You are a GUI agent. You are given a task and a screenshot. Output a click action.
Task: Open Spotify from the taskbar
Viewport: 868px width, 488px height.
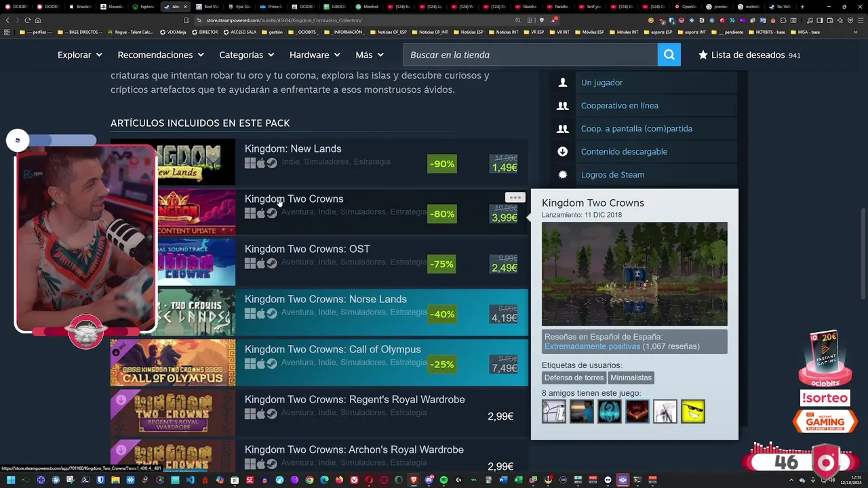(443, 480)
